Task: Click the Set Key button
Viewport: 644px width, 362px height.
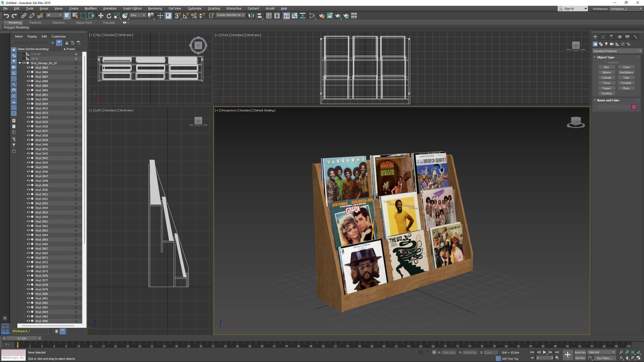Action: (x=580, y=358)
